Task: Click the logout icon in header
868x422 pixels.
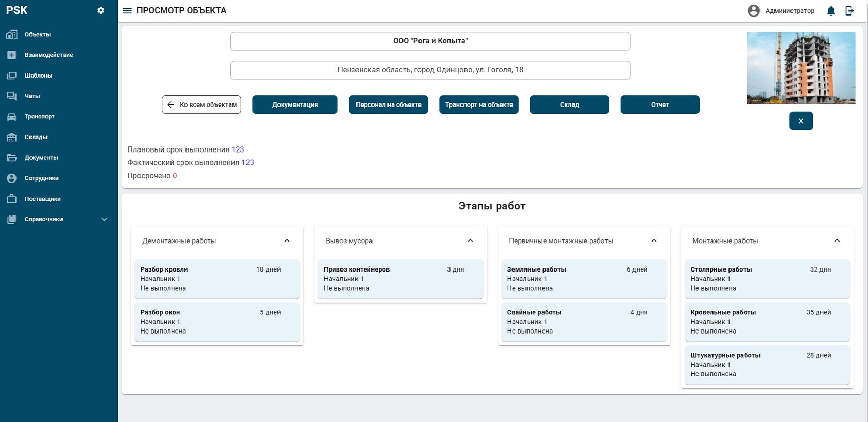Action: [849, 11]
